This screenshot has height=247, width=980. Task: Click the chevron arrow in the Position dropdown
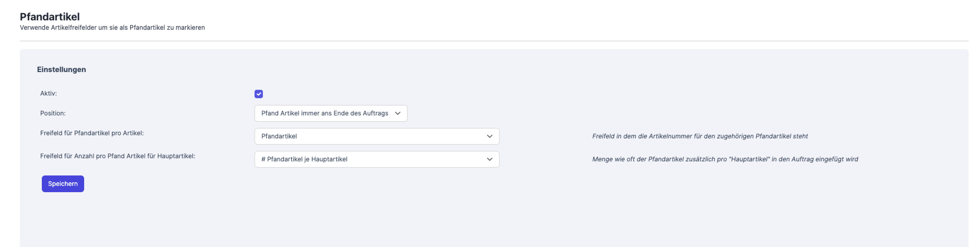[397, 113]
